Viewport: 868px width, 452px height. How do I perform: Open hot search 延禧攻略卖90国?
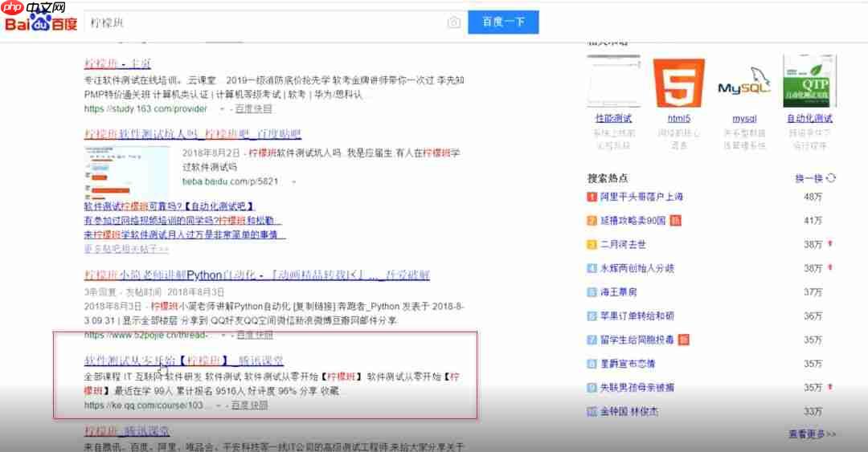point(633,220)
